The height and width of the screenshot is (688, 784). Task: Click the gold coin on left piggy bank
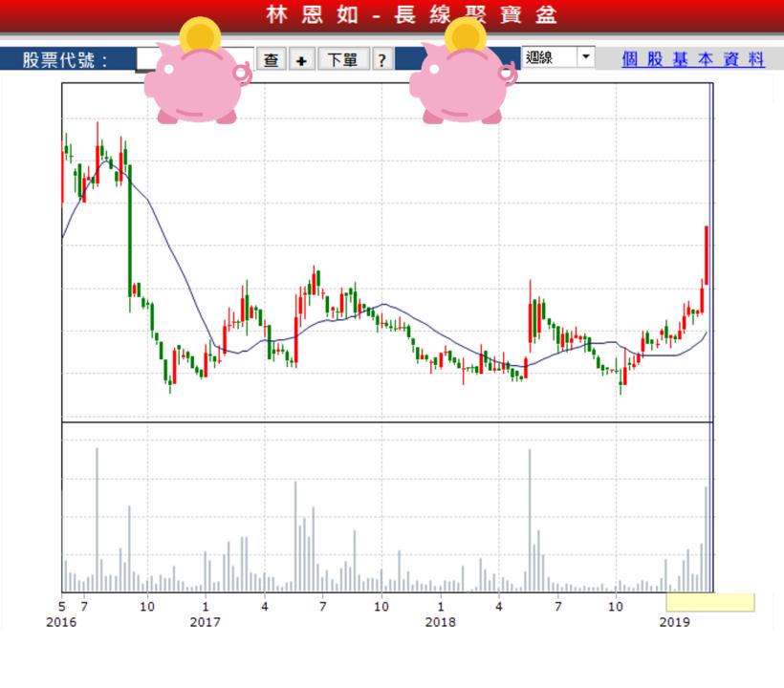click(200, 34)
